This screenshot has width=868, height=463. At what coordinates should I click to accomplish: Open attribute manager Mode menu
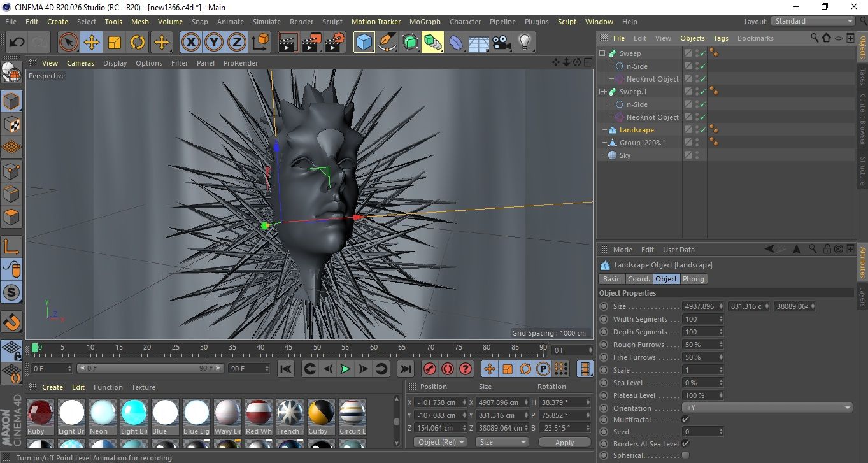coord(623,250)
